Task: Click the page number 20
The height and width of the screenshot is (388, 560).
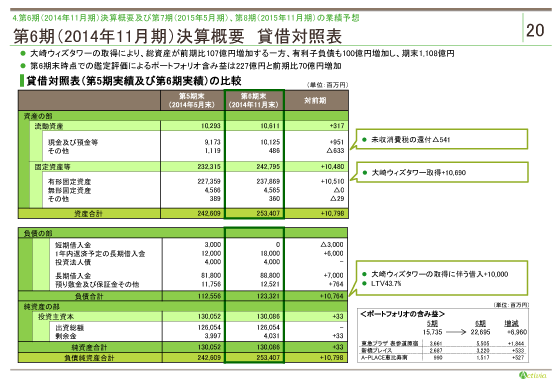Action: click(x=535, y=30)
